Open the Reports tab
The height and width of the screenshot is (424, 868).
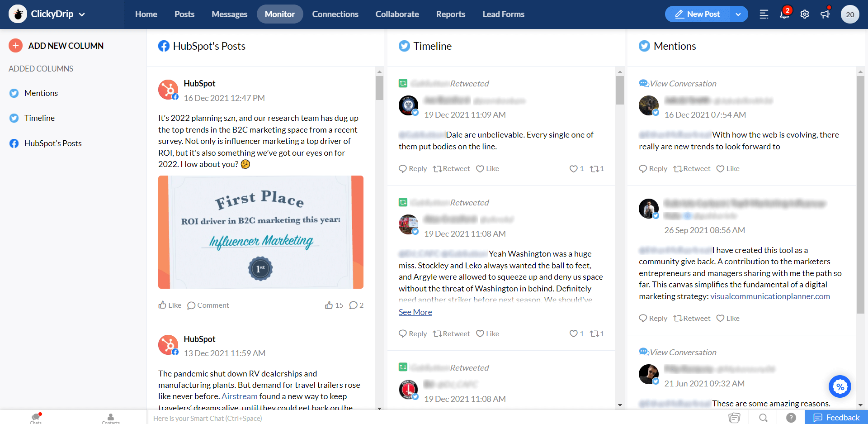[450, 14]
